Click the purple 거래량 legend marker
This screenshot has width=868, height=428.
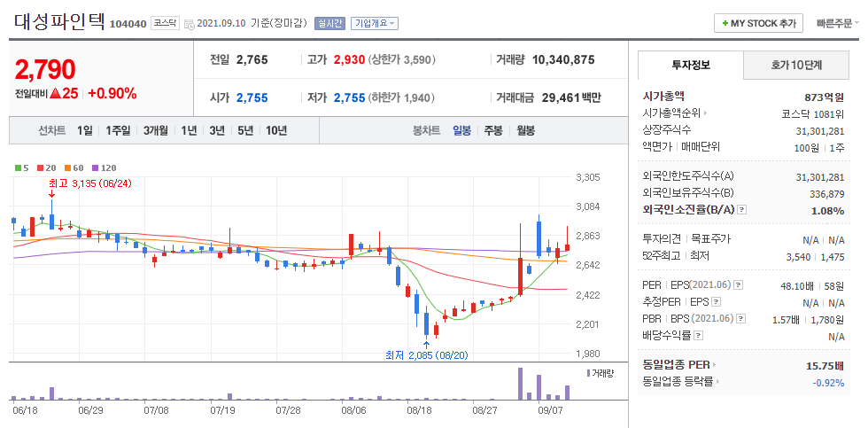pyautogui.click(x=588, y=373)
